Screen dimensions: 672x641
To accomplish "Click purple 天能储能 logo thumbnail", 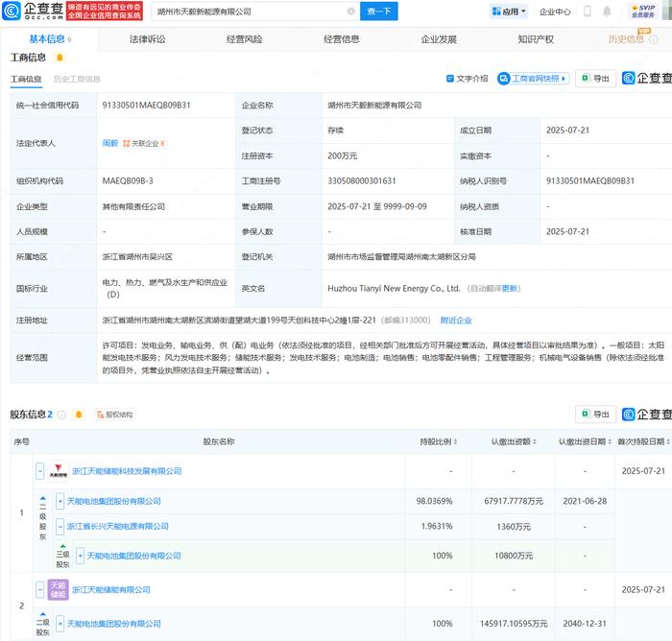I will [x=59, y=589].
